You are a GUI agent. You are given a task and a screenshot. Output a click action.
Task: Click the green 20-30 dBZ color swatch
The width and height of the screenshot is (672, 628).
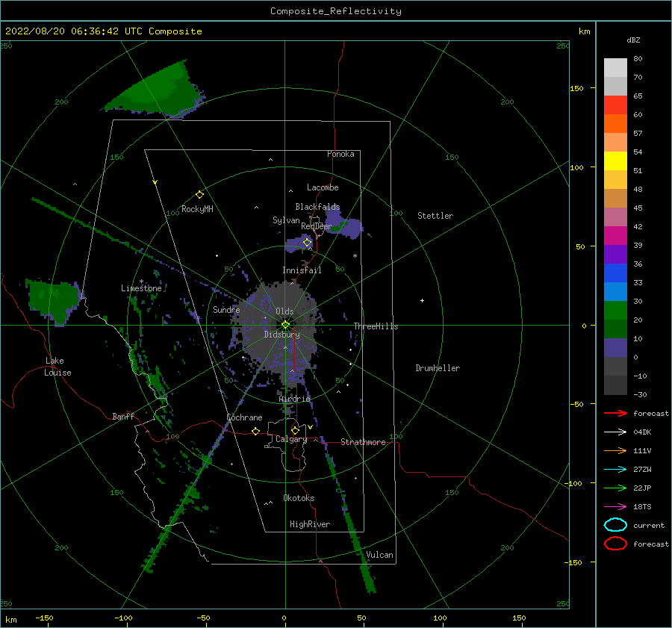pyautogui.click(x=615, y=311)
